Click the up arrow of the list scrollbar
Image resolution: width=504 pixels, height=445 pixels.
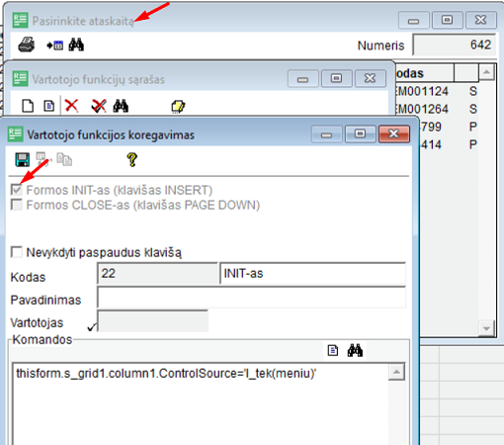[x=486, y=71]
